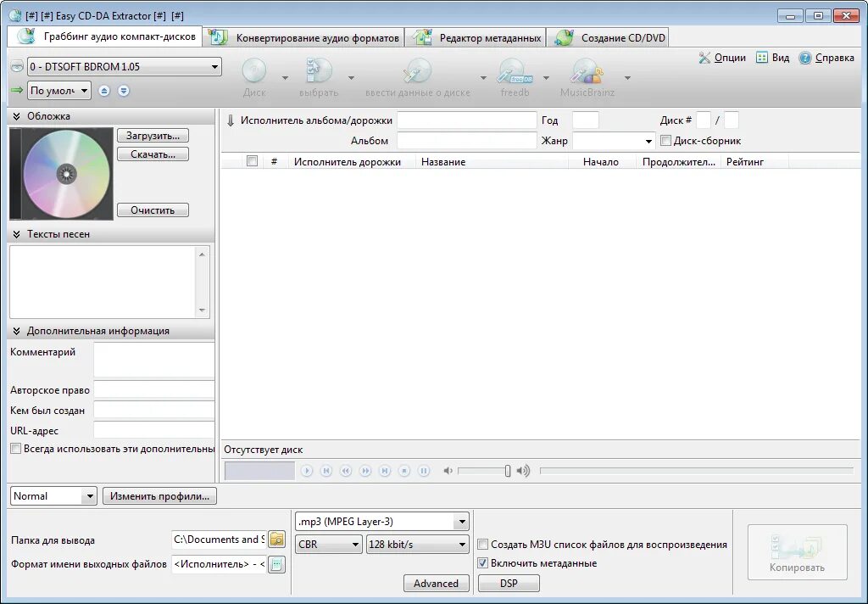Image resolution: width=868 pixels, height=604 pixels.
Task: Click the copy down arrow icon beside artist
Action: (231, 120)
